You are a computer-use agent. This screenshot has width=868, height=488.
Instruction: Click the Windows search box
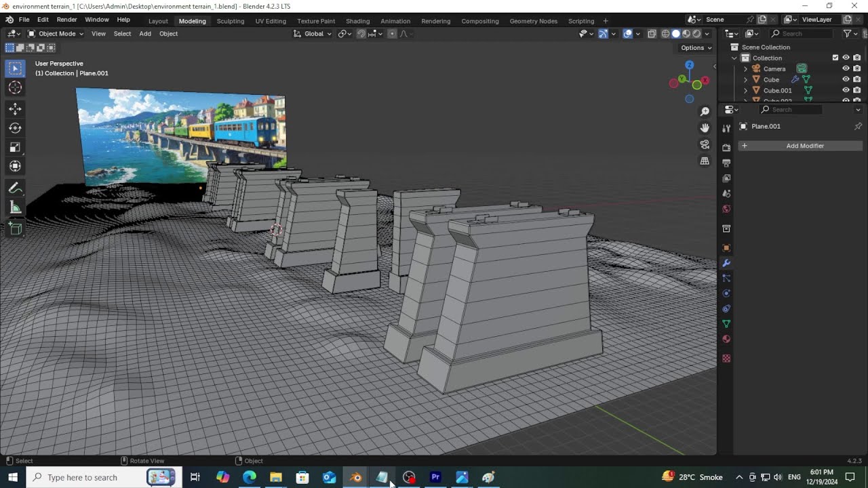pyautogui.click(x=103, y=477)
